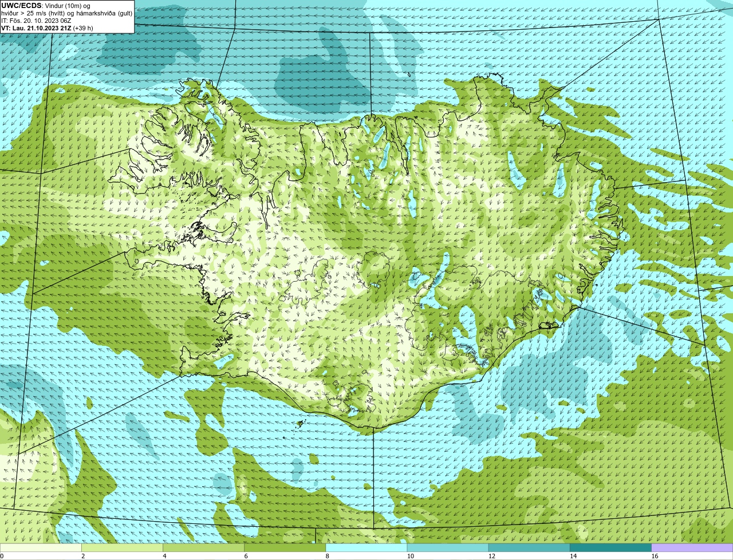
Task: Click the scale label '14'
Action: click(x=573, y=556)
